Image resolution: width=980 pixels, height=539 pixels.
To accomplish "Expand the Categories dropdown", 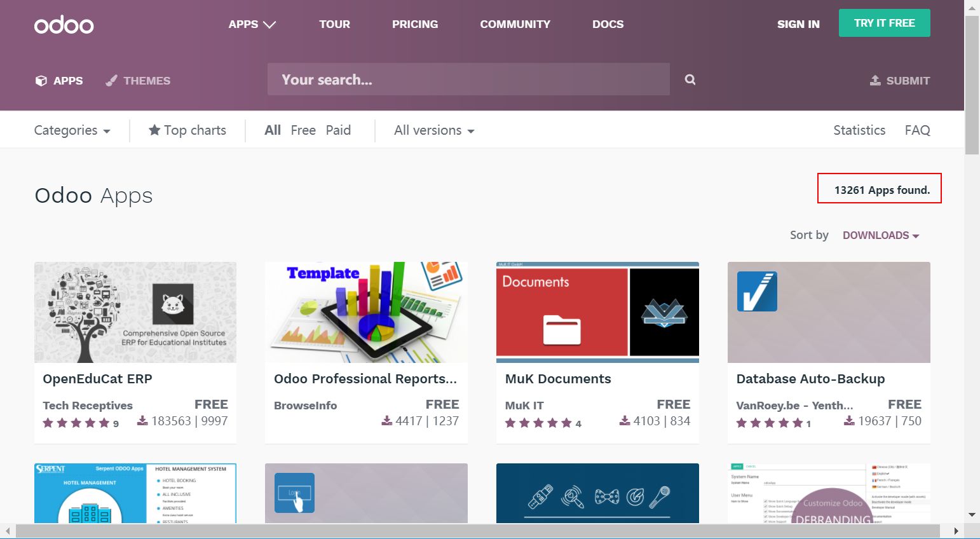I will (x=72, y=130).
